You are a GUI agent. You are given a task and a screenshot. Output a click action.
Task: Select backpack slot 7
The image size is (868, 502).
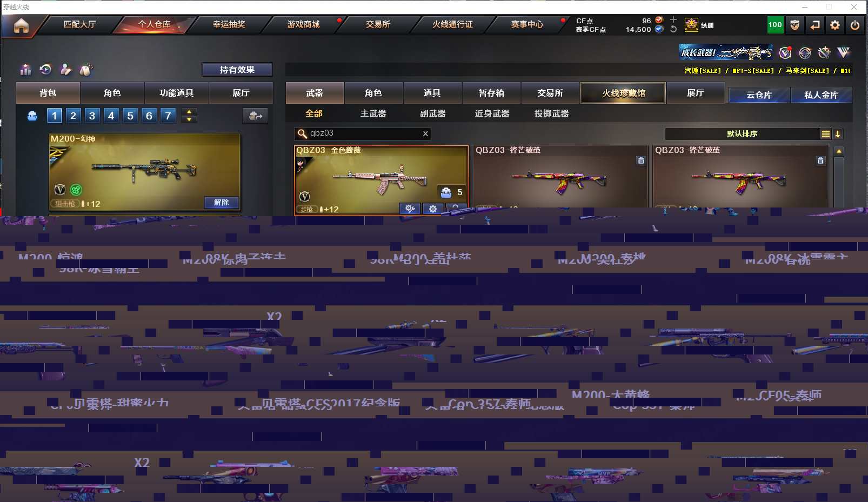(168, 116)
